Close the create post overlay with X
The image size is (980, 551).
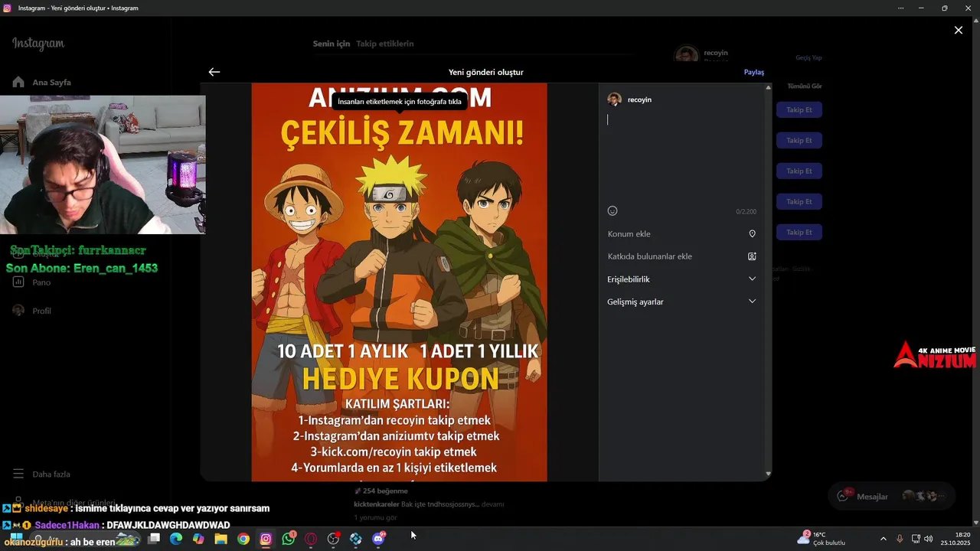coord(959,31)
